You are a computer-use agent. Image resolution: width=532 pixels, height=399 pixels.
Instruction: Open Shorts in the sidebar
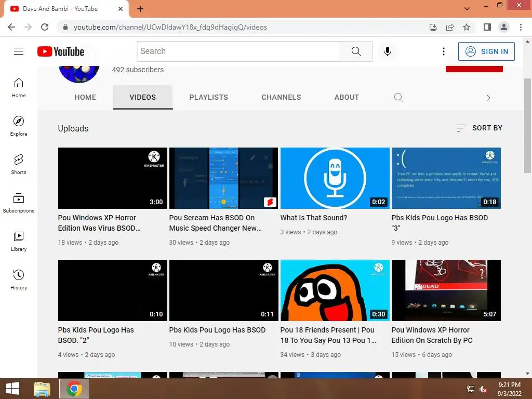point(19,164)
